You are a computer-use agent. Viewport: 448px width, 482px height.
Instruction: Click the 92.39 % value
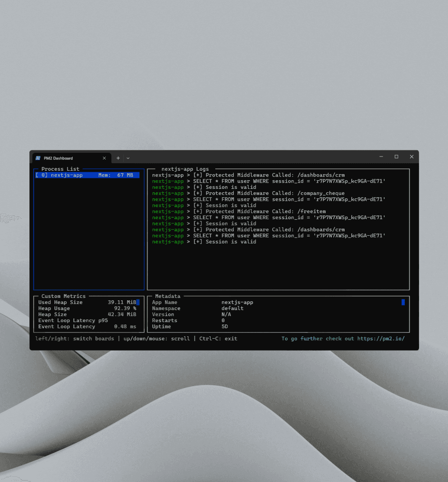coord(125,308)
